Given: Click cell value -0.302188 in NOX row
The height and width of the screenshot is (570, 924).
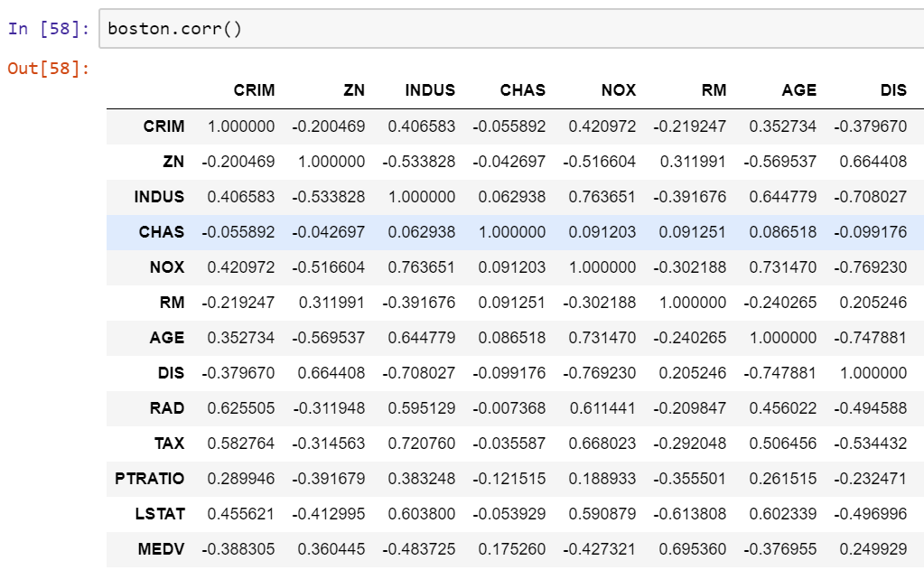Looking at the screenshot, I should [x=689, y=267].
